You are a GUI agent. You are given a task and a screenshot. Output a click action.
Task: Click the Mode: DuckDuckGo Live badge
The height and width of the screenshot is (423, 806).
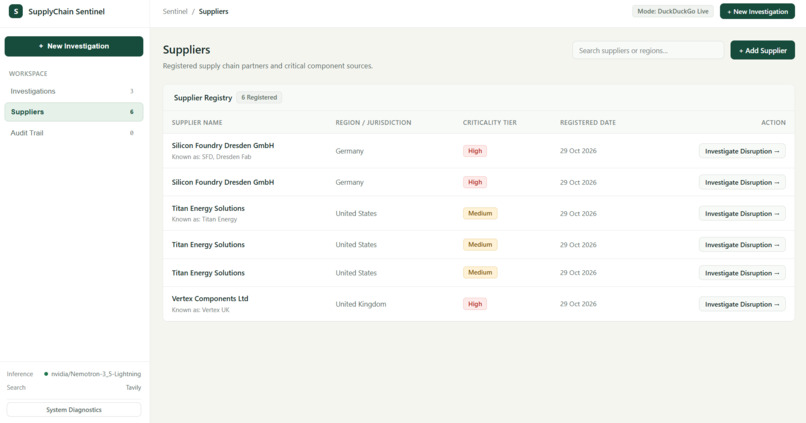[672, 11]
